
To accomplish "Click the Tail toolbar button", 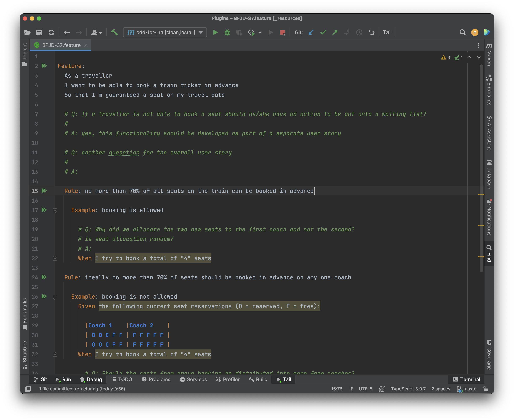I will coord(387,32).
